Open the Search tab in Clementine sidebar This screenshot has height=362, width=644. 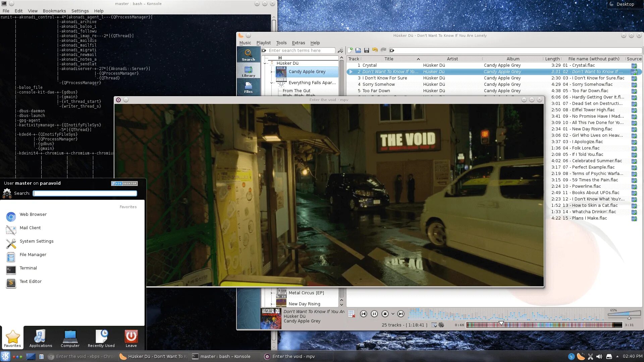248,55
